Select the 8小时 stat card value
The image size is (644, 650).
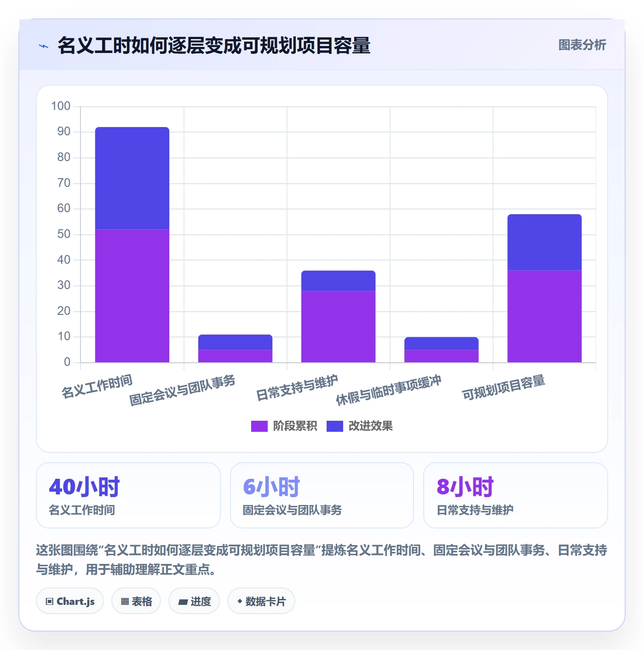[465, 487]
